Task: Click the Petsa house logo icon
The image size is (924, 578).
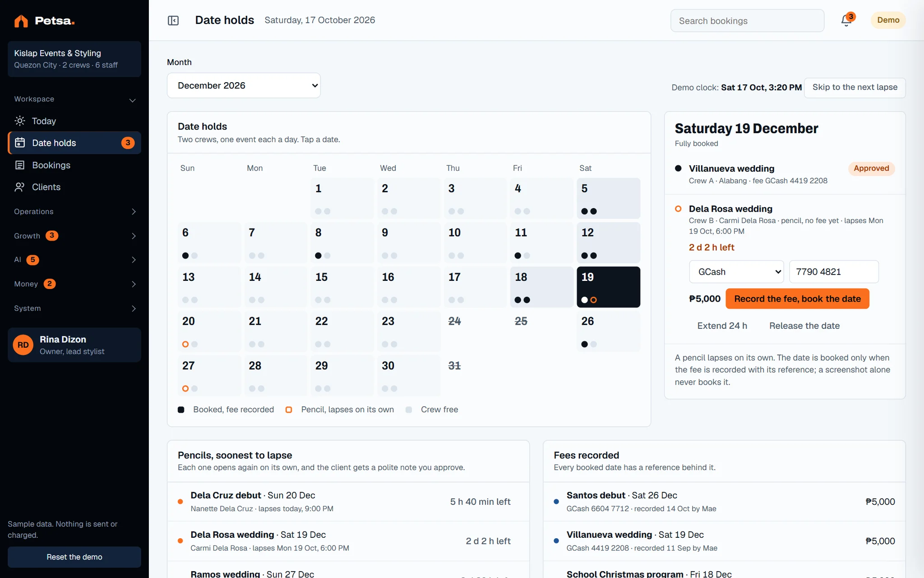Action: (21, 21)
